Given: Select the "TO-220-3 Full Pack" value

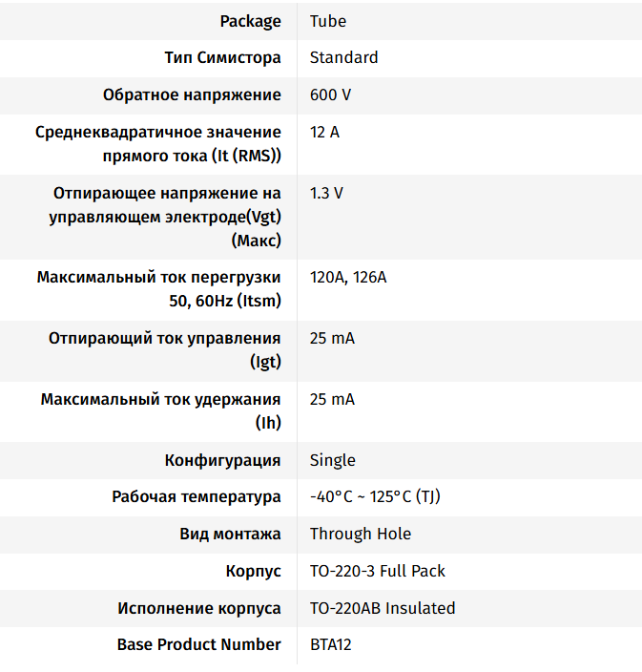Looking at the screenshot, I should (x=378, y=571).
